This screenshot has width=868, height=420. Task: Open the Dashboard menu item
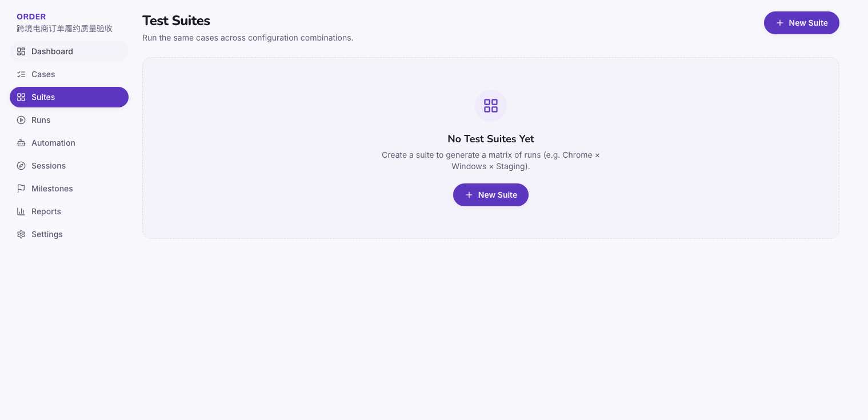tap(69, 51)
